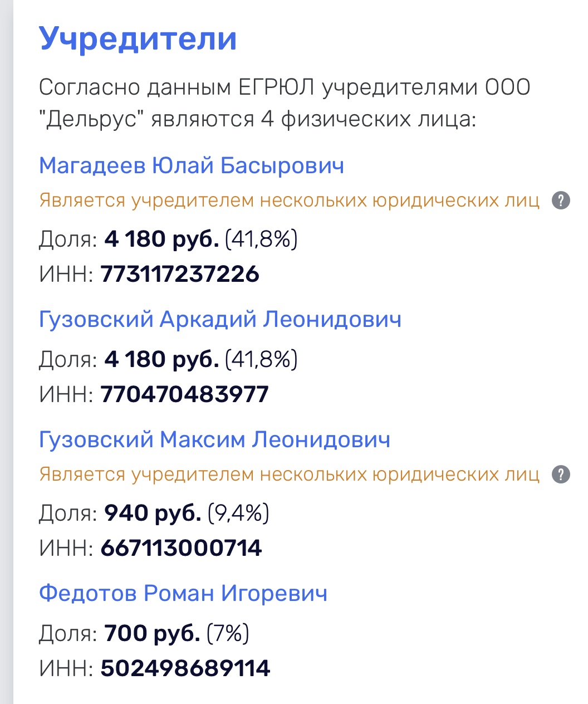588x704 pixels.
Task: Click orange multiple-entities notice under Магадеев
Action: [x=290, y=201]
